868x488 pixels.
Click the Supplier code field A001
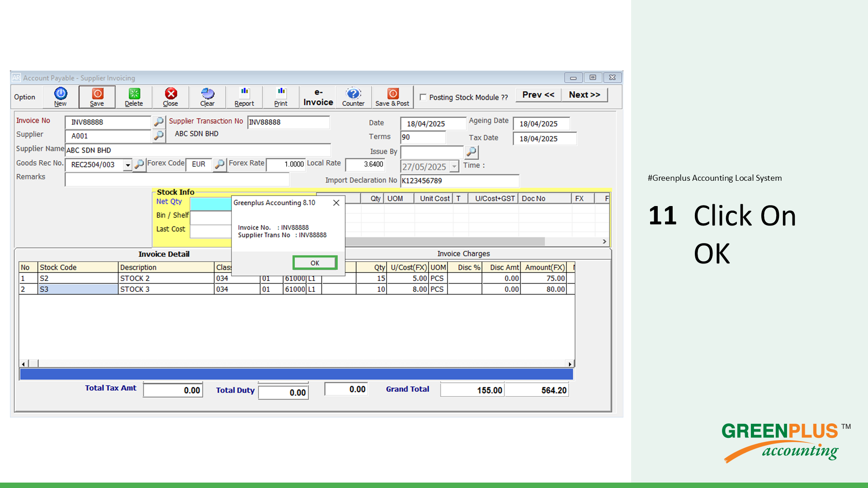108,136
